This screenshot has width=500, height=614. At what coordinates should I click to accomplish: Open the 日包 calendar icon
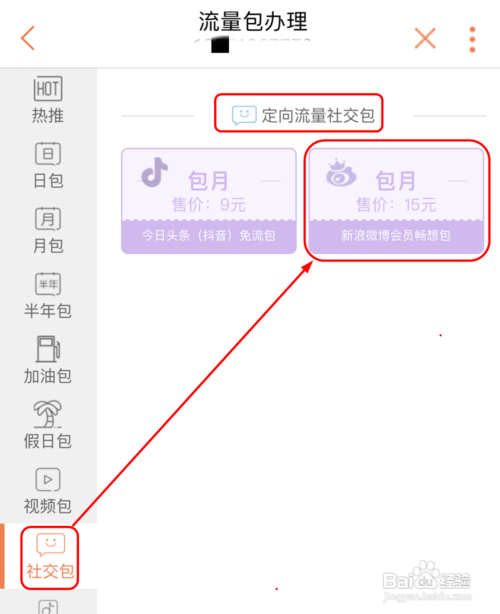(x=48, y=154)
